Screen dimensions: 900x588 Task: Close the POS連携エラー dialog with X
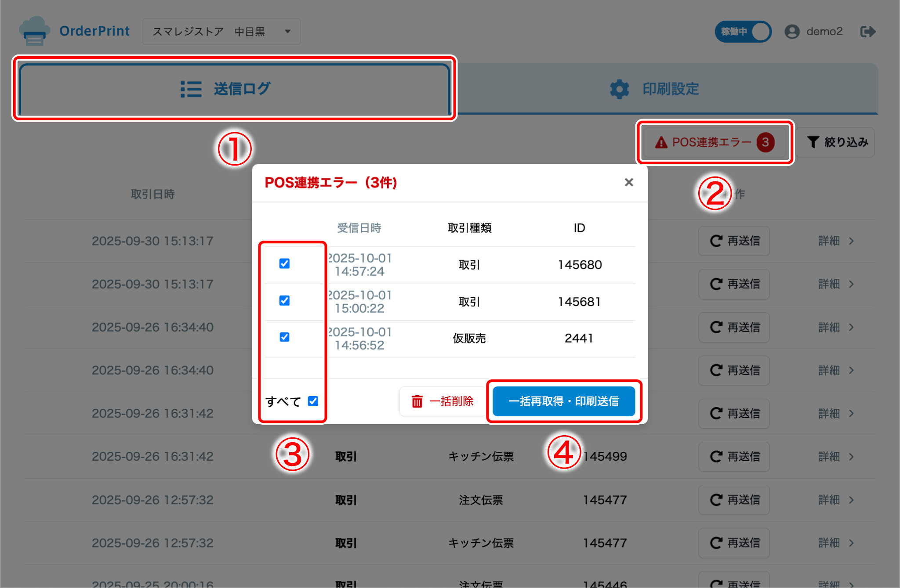tap(629, 182)
